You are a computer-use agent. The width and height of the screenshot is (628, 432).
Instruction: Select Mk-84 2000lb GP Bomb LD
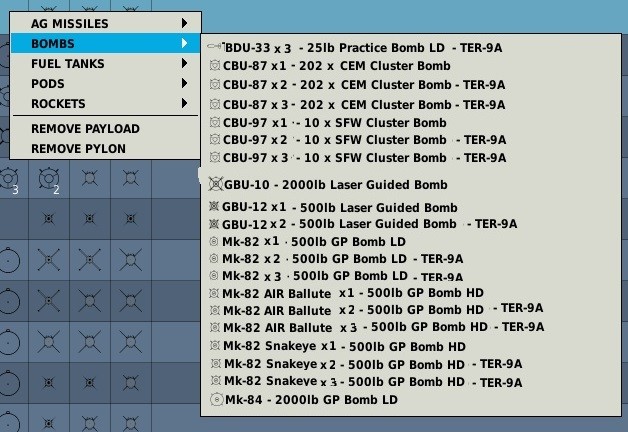point(304,400)
